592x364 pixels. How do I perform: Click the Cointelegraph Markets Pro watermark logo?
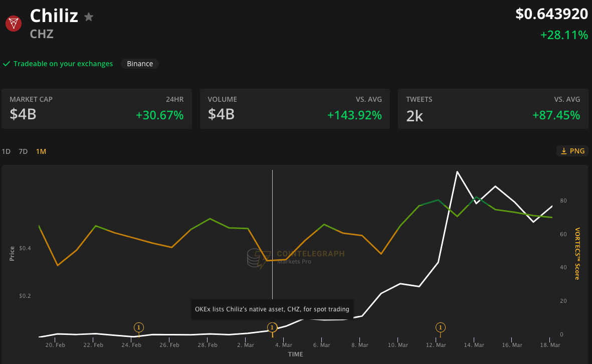point(296,257)
